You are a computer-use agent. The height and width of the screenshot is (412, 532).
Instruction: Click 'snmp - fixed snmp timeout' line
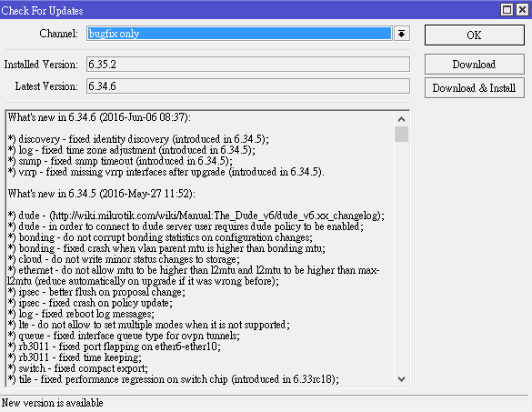pyautogui.click(x=120, y=161)
